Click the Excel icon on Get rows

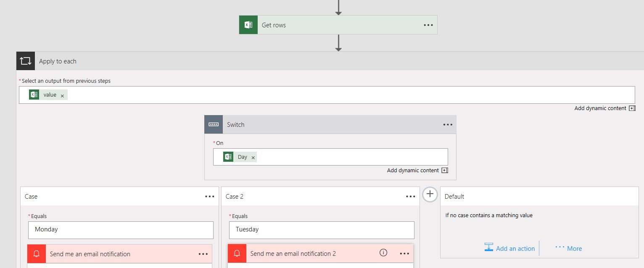pyautogui.click(x=248, y=25)
